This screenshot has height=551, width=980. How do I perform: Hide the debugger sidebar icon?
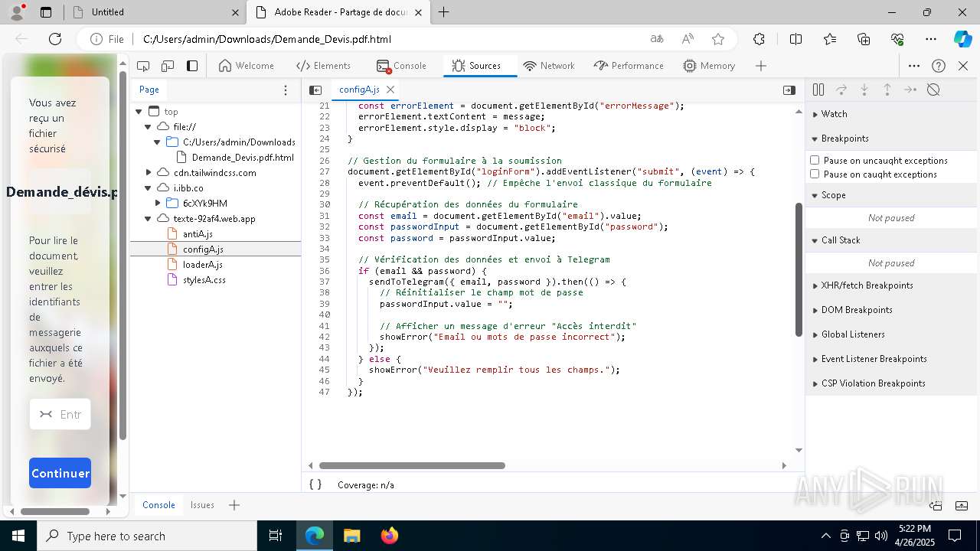[x=789, y=90]
